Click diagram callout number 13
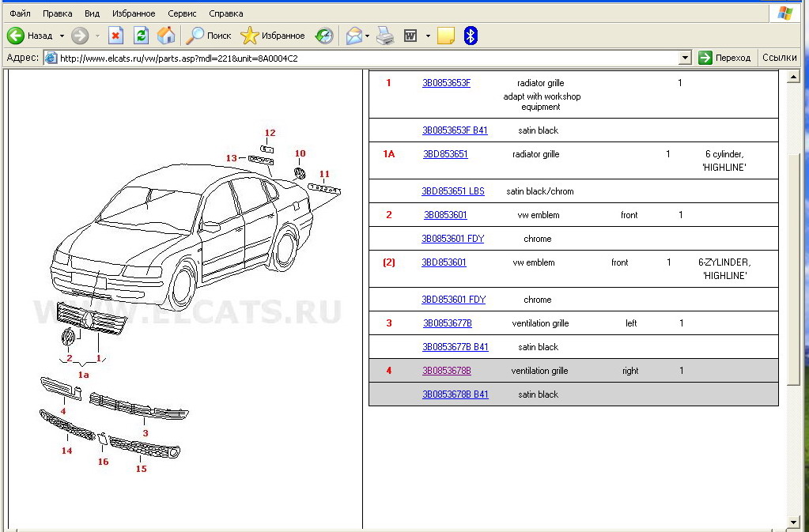 coord(231,158)
